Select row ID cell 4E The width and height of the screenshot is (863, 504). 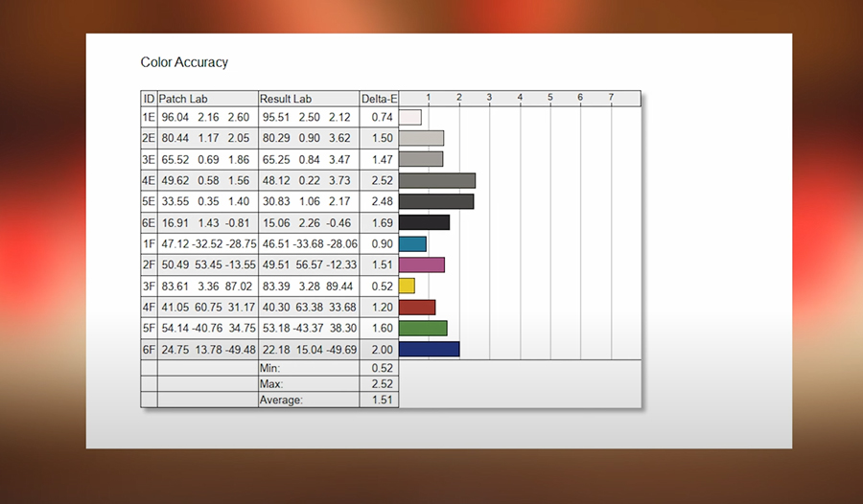pyautogui.click(x=150, y=180)
